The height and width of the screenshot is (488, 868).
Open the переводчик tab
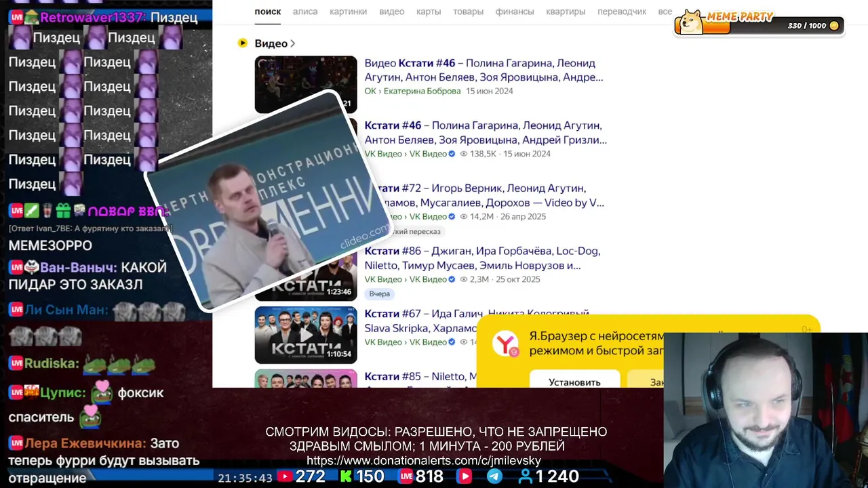tap(622, 12)
